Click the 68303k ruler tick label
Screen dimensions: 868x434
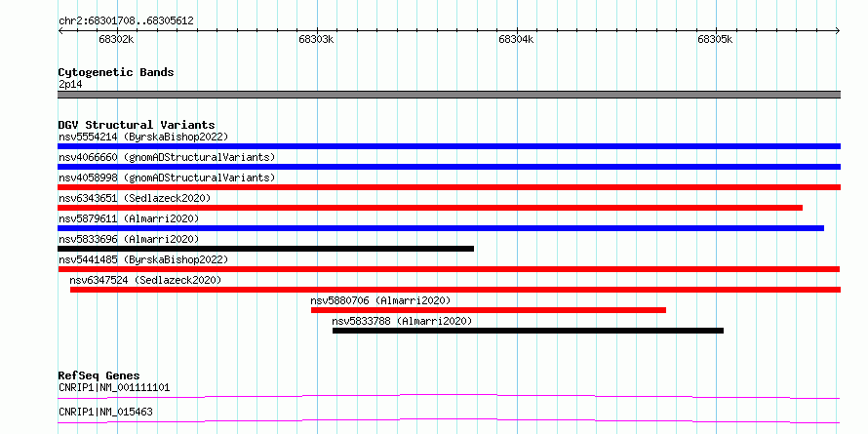316,39
